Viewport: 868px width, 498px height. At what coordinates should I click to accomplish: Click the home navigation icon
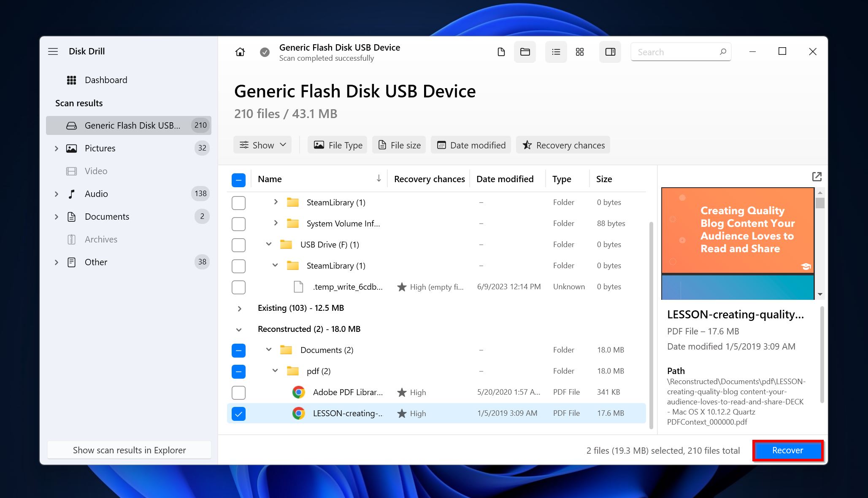[239, 52]
